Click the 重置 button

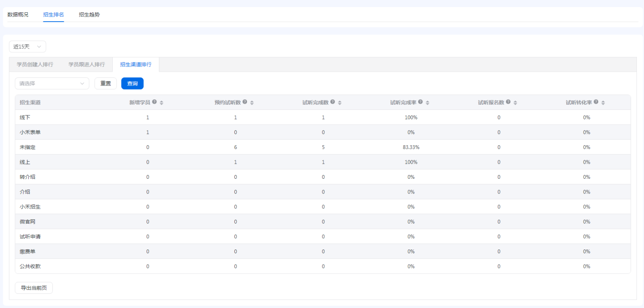(106, 83)
